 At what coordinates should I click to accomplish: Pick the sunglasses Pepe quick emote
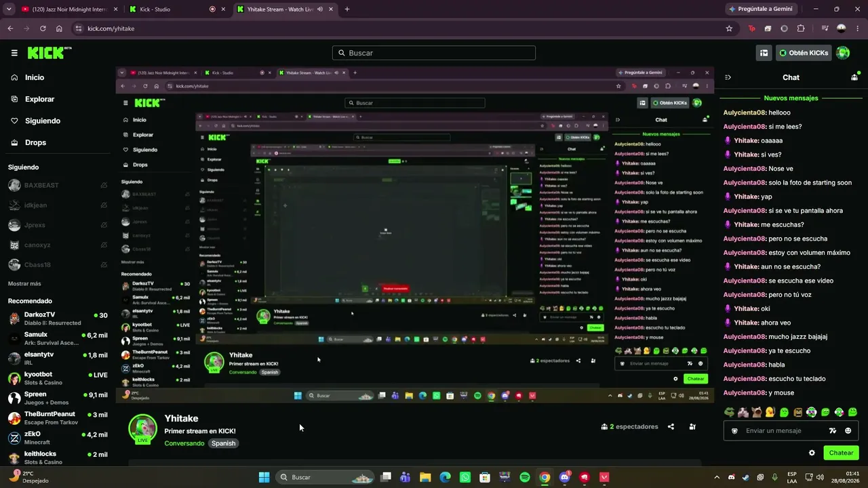pyautogui.click(x=729, y=412)
